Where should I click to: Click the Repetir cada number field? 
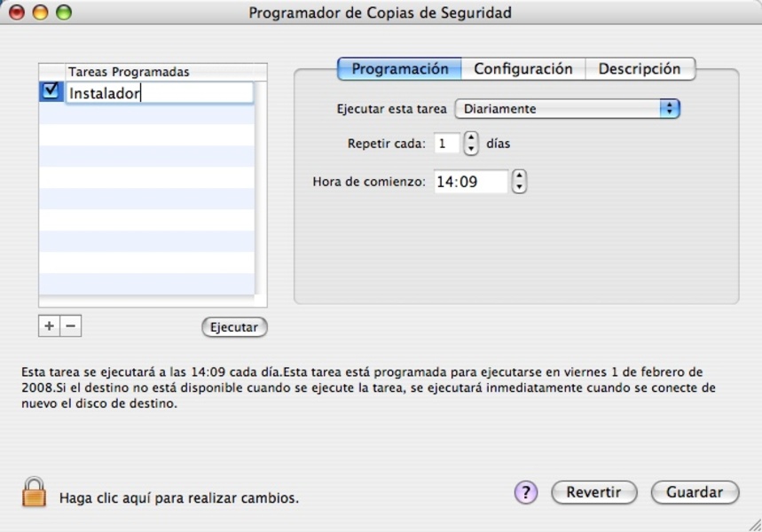coord(446,143)
